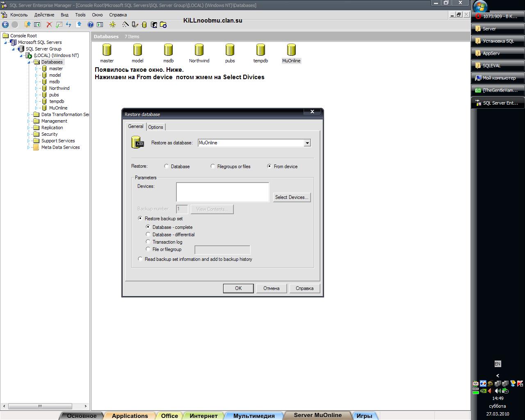Click the Run a Wizard wand icon
This screenshot has height=420, width=525.
point(126,25)
